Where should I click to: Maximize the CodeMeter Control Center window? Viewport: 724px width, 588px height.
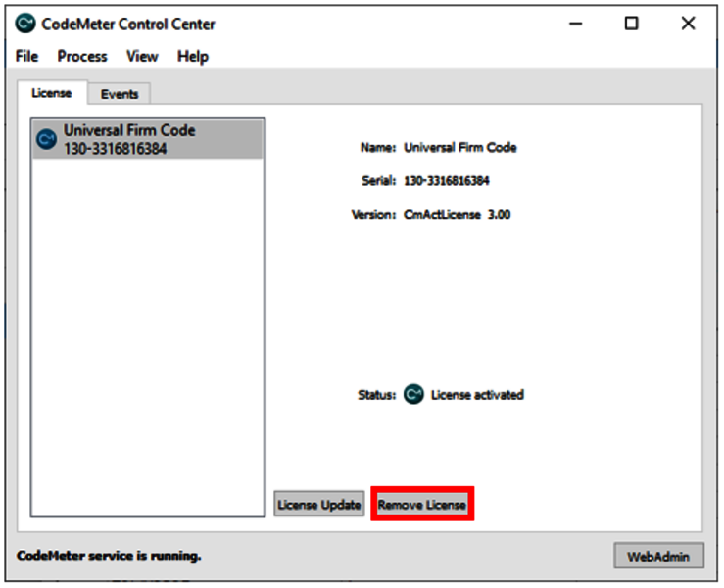(x=632, y=24)
